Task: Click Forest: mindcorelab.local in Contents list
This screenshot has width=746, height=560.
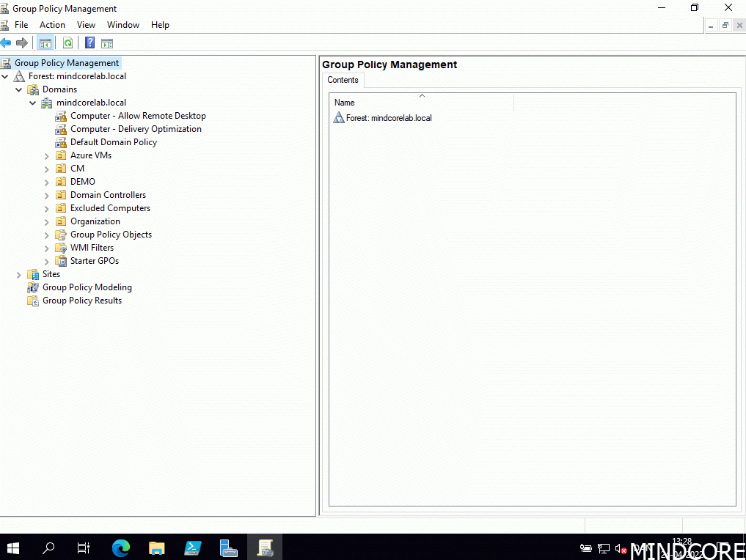Action: point(388,118)
